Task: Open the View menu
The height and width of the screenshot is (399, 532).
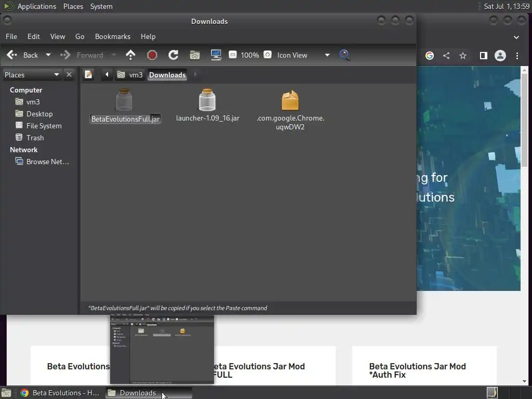Action: click(x=58, y=36)
